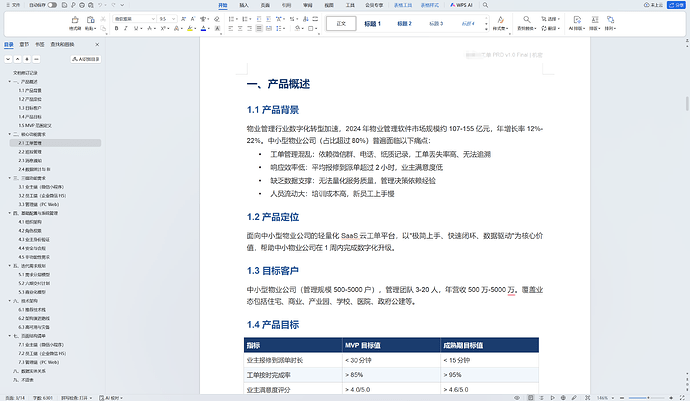The width and height of the screenshot is (690, 401).
Task: Click the Increase Indent icon
Action: 268,19
